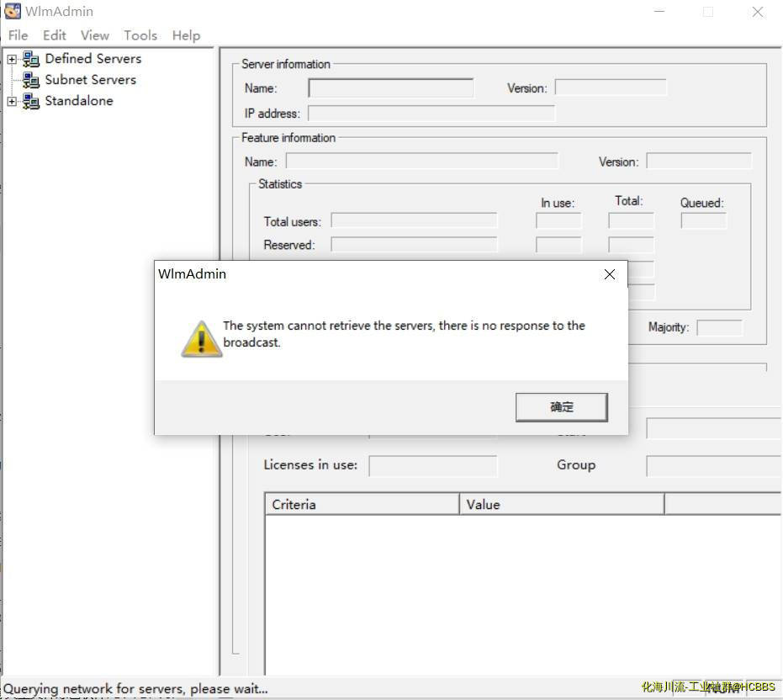Image resolution: width=783 pixels, height=700 pixels.
Task: Open the Tools menu
Action: click(140, 35)
